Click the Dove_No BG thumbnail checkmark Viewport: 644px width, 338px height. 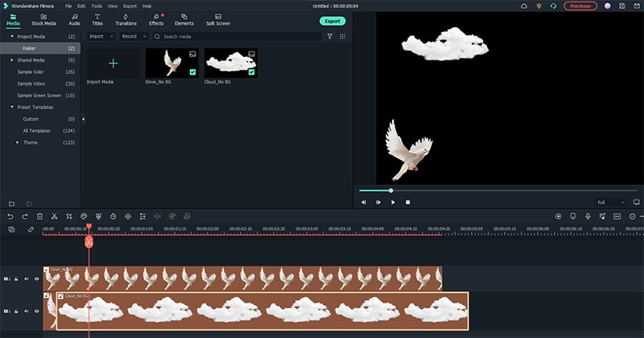[x=192, y=72]
